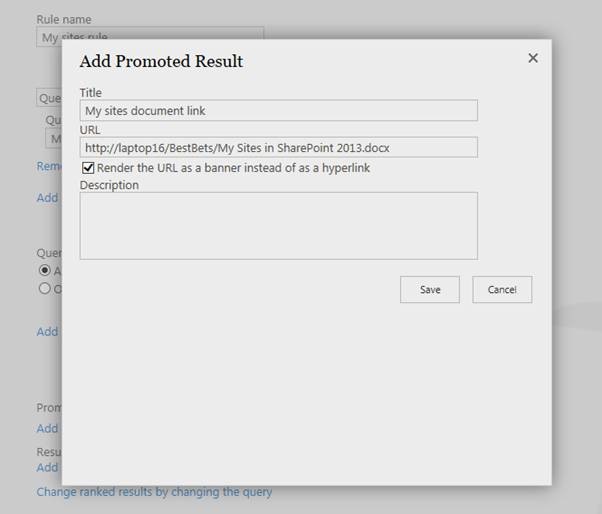Click the Save button
Viewport: 602px width, 514px height.
[x=430, y=289]
